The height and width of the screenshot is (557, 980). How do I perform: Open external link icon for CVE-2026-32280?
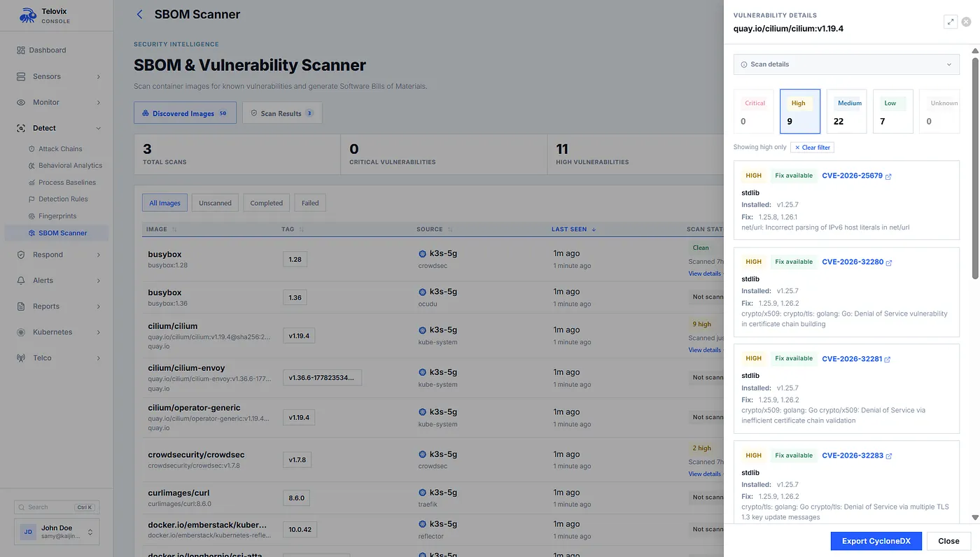point(890,262)
